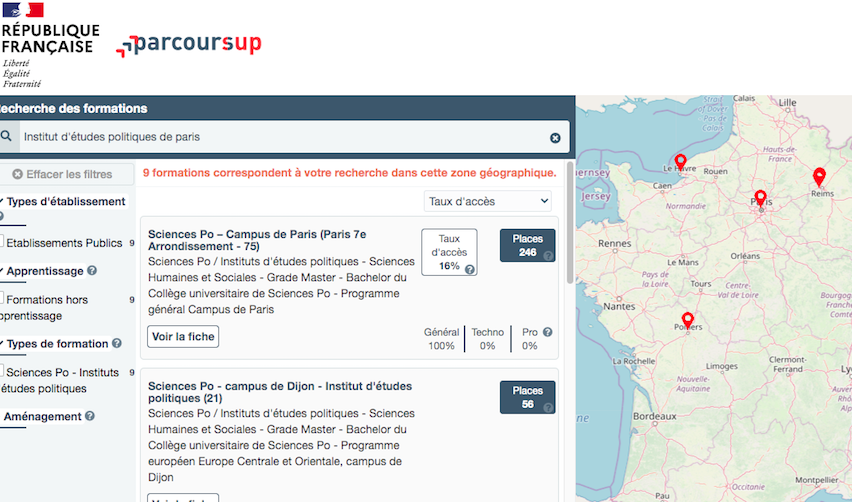Open help icon in Places 246 badge

(x=548, y=256)
